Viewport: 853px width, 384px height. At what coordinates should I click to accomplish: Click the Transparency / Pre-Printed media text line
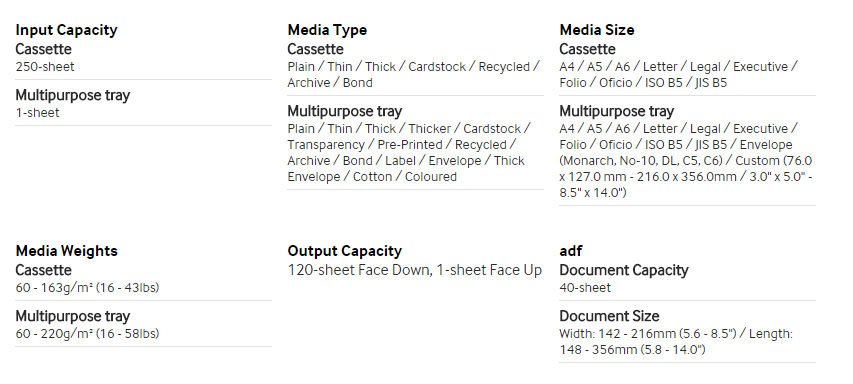point(401,145)
